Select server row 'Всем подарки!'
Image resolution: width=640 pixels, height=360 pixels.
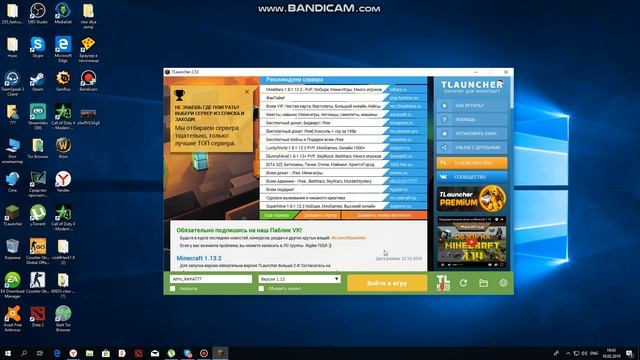(x=343, y=189)
